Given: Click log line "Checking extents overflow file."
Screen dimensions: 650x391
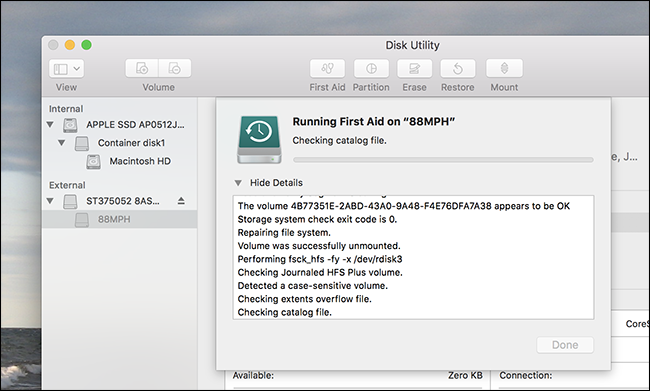Looking at the screenshot, I should click(305, 299).
